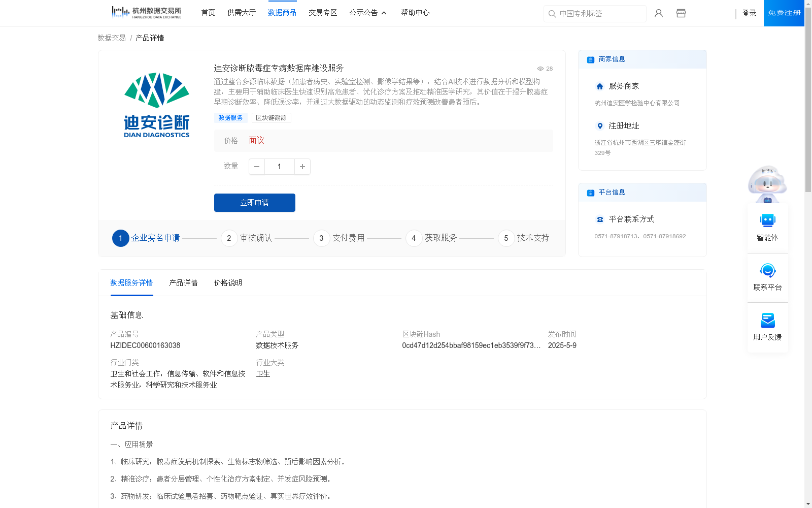812x508 pixels.
Task: Click product type value 数据技术服务
Action: click(277, 345)
